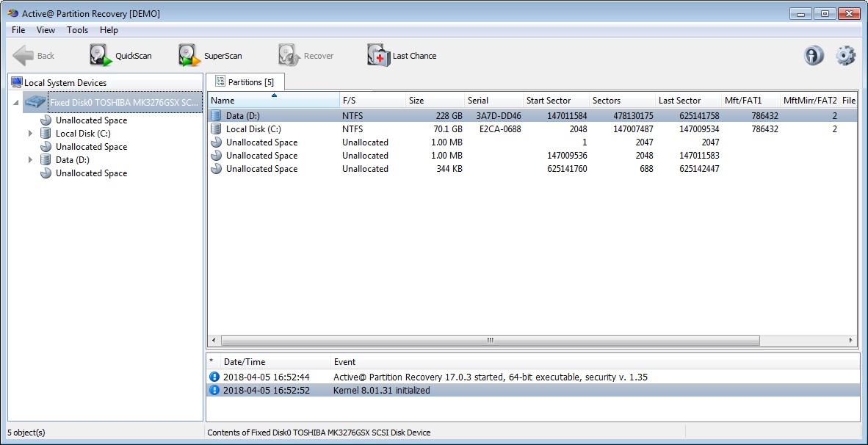Click the Local Disk (C:) volume icon in table
This screenshot has width=868, height=445.
[216, 129]
